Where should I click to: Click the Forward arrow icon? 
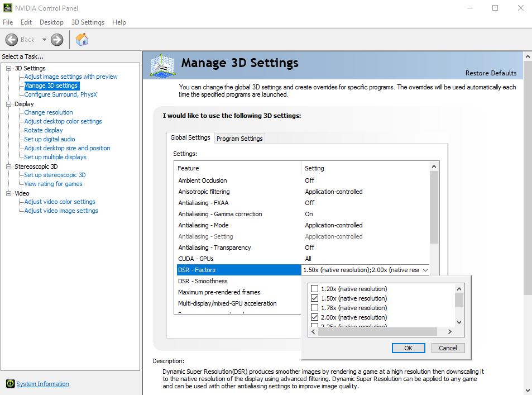click(x=57, y=40)
